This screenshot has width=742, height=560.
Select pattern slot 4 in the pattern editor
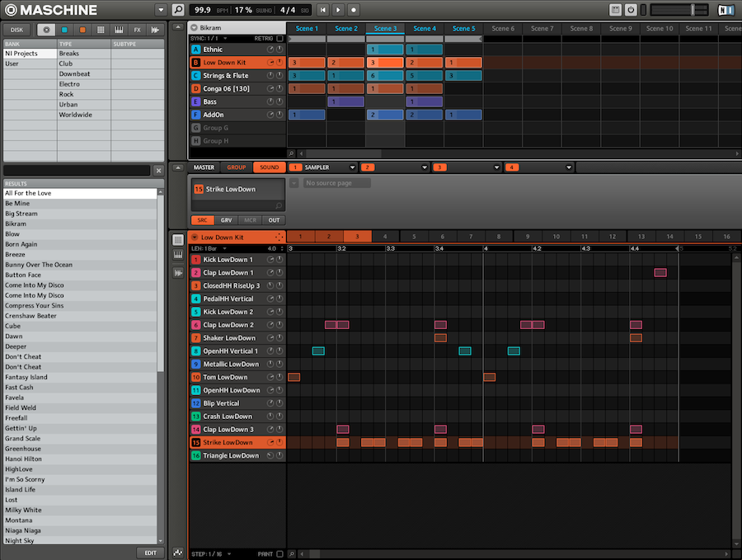(x=385, y=236)
